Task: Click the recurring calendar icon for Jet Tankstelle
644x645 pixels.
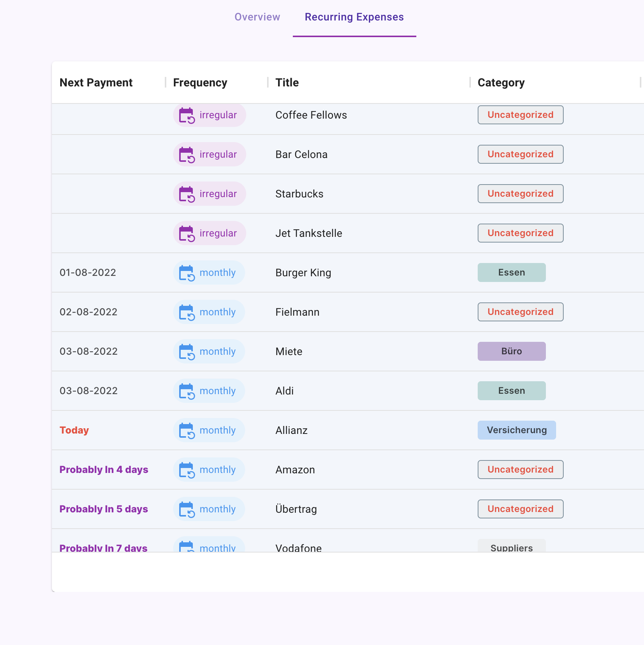Action: coord(187,233)
